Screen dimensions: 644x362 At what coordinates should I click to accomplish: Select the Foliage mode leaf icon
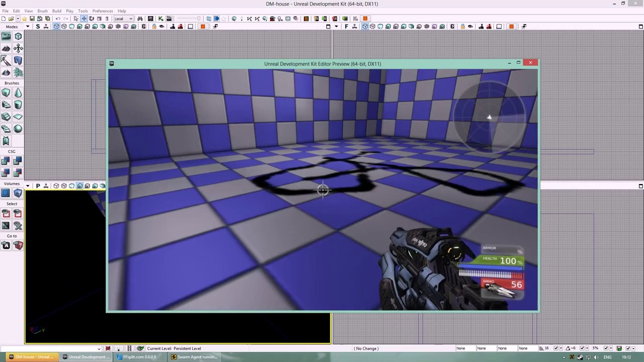pyautogui.click(x=18, y=72)
